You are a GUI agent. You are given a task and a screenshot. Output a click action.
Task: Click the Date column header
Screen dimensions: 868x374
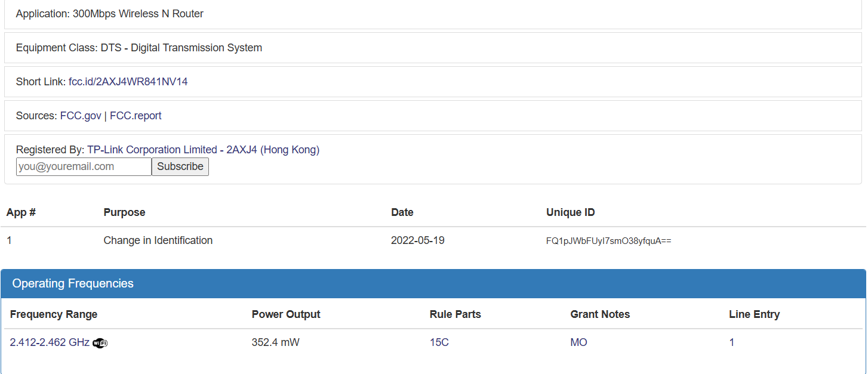click(402, 212)
